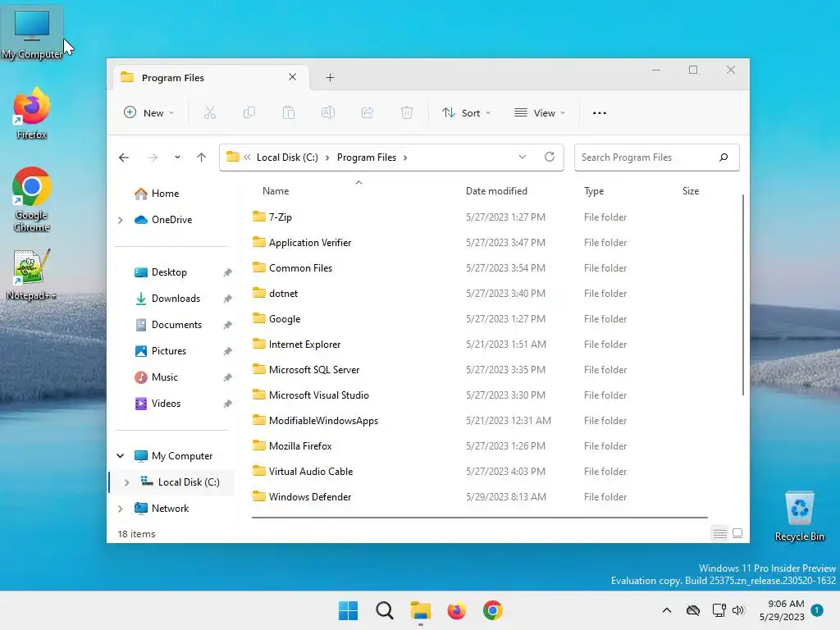Click File Explorer in the taskbar
The image size is (840, 630).
[421, 610]
